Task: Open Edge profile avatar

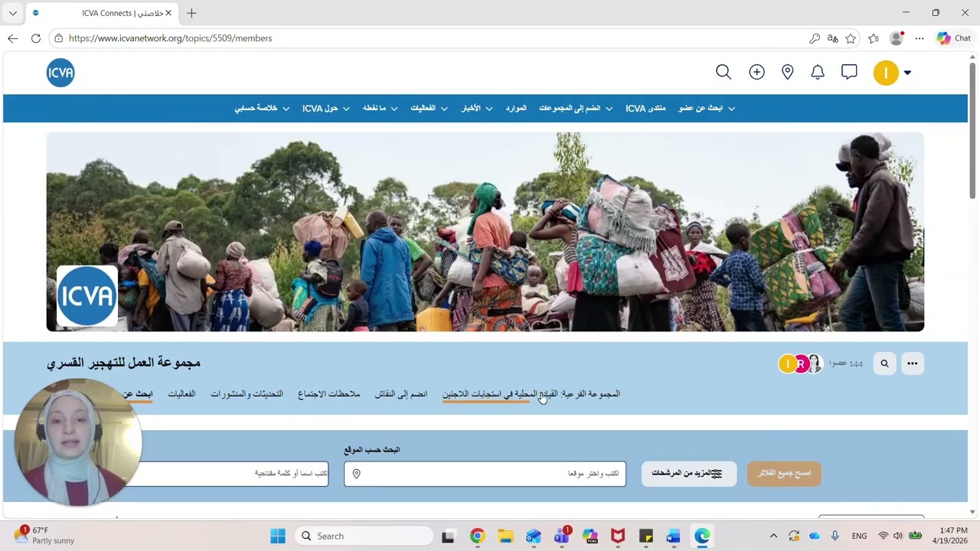Action: pyautogui.click(x=897, y=38)
